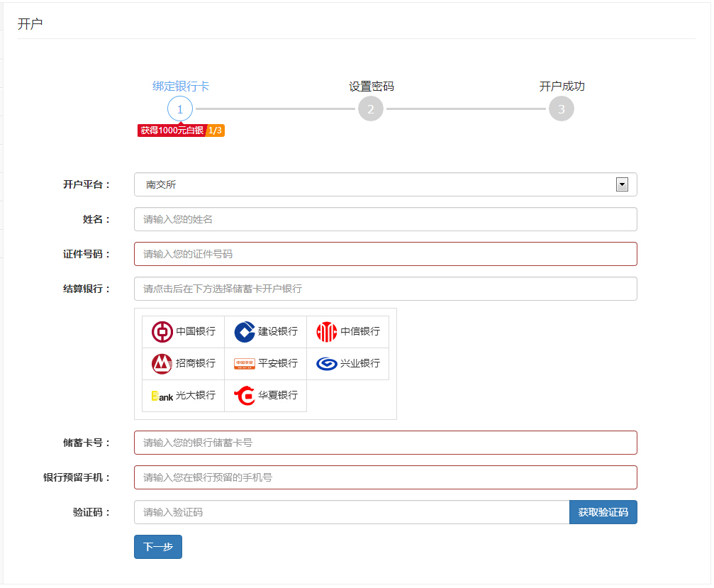Choose the 平安银行 option
The image size is (714, 588).
(265, 363)
